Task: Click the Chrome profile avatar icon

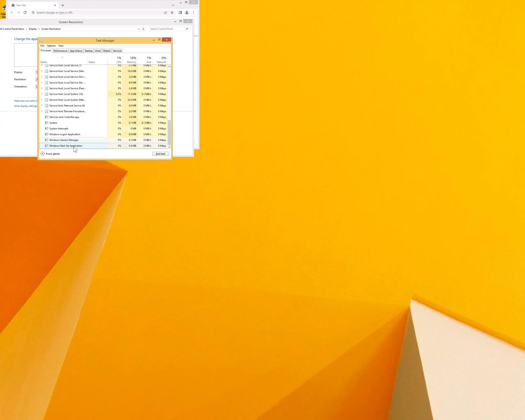Action: click(x=187, y=13)
